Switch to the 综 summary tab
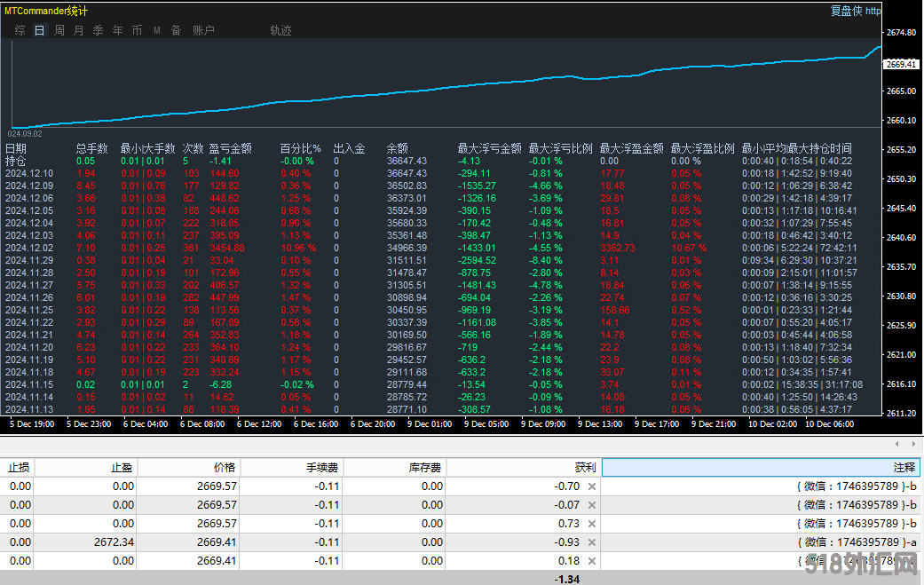This screenshot has height=585, width=924. 20,30
